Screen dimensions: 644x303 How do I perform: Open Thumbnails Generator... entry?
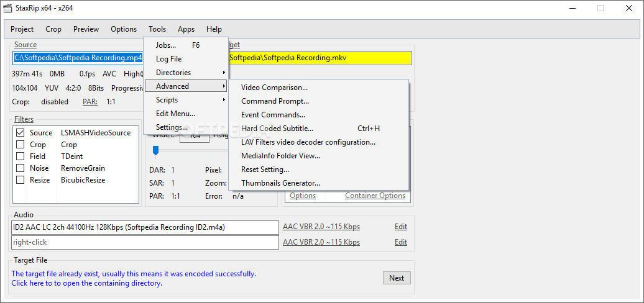tap(319, 183)
